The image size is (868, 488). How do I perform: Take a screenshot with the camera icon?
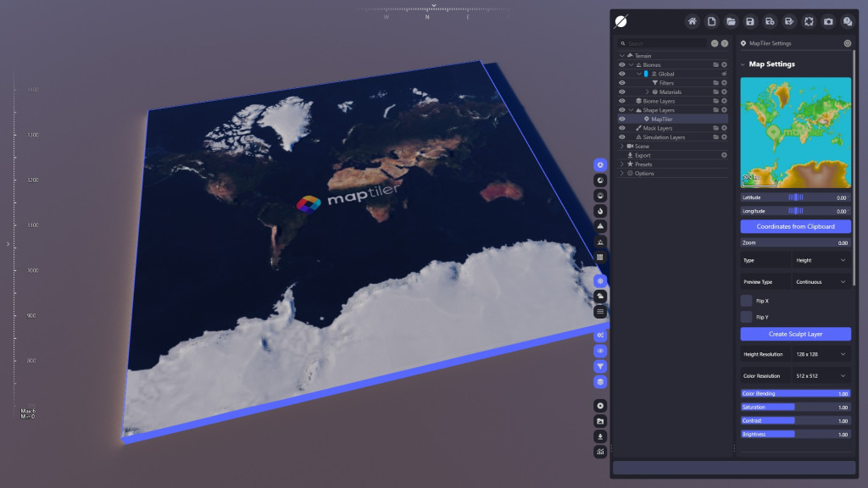coord(828,21)
